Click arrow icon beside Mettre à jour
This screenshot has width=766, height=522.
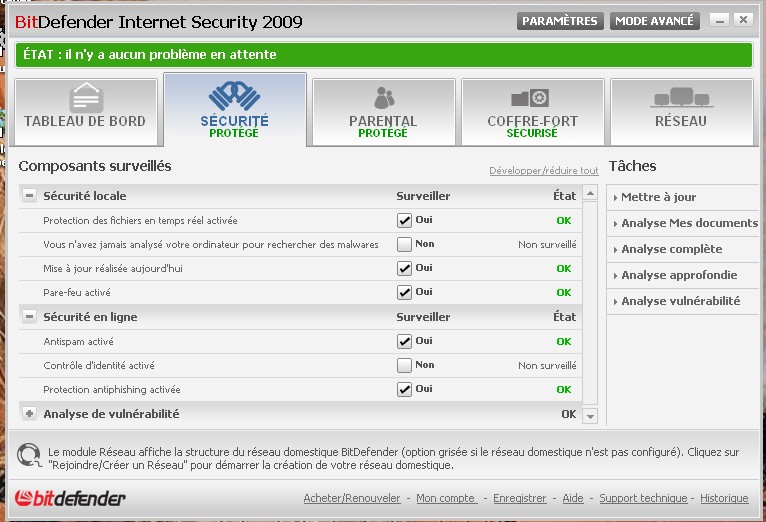[x=615, y=198]
